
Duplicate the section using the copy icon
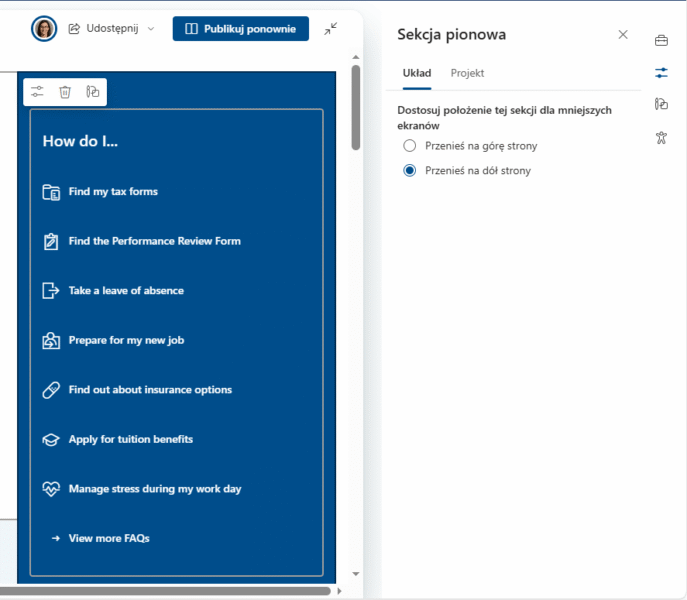[x=93, y=92]
